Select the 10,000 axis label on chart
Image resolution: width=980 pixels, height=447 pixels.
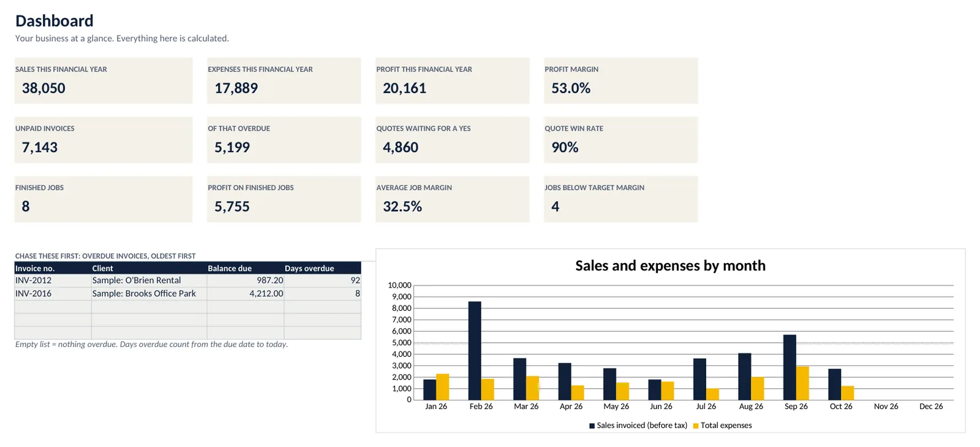(x=399, y=285)
